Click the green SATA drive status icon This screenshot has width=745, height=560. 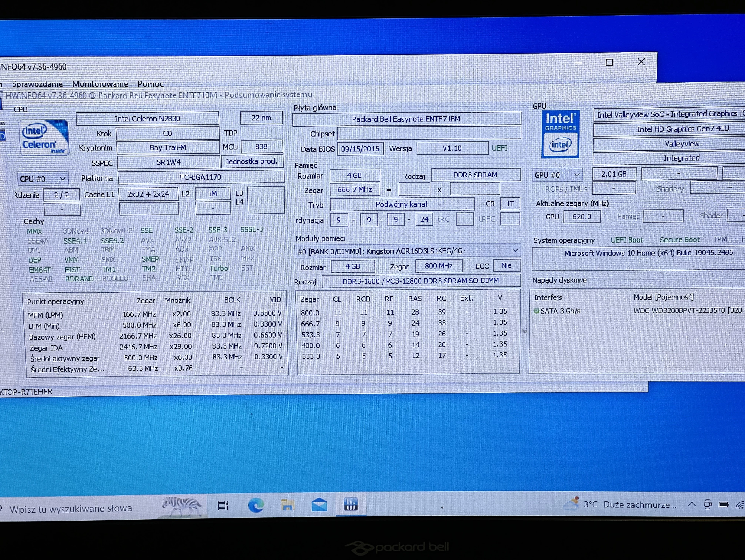[536, 311]
